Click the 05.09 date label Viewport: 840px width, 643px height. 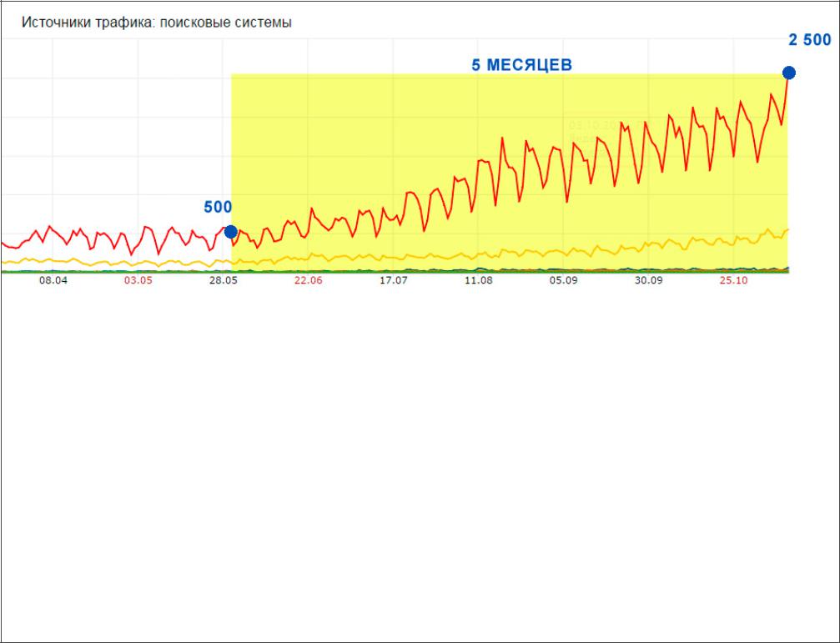563,282
